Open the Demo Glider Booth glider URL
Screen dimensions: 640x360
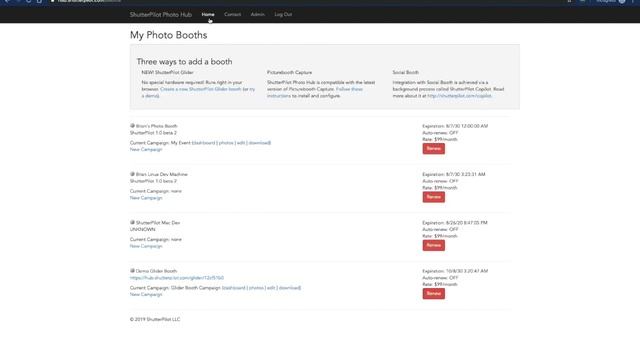click(x=177, y=278)
